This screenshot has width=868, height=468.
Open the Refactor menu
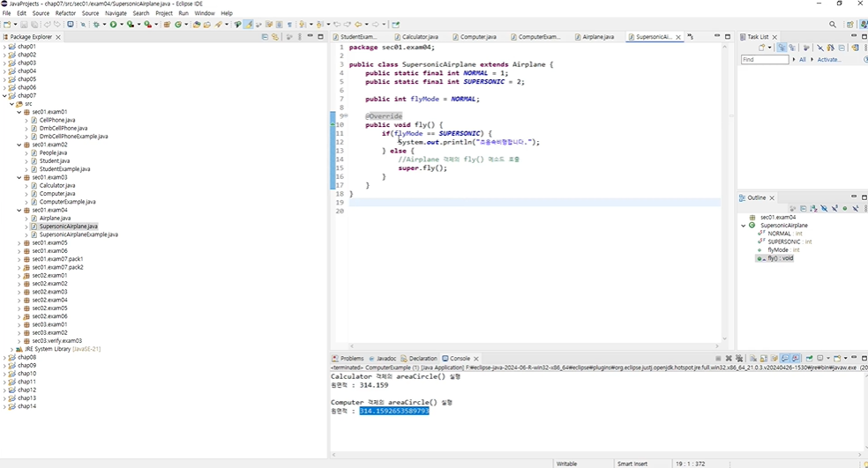click(65, 12)
